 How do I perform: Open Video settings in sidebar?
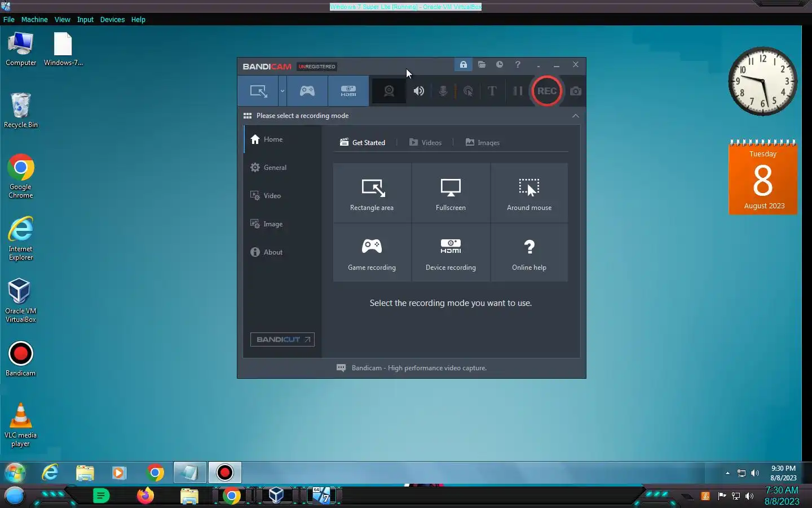coord(283,196)
